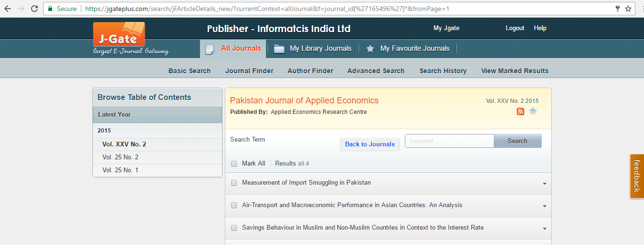The height and width of the screenshot is (245, 644).
Task: Open Measurement of Import Smuggling in Pakistan
Action: (x=306, y=183)
